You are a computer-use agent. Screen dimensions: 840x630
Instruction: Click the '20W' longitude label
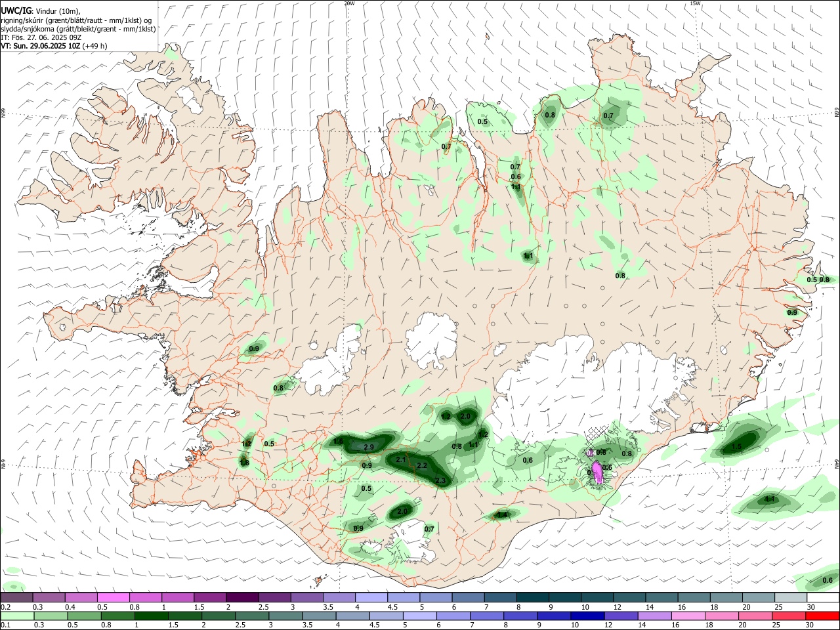(x=349, y=3)
